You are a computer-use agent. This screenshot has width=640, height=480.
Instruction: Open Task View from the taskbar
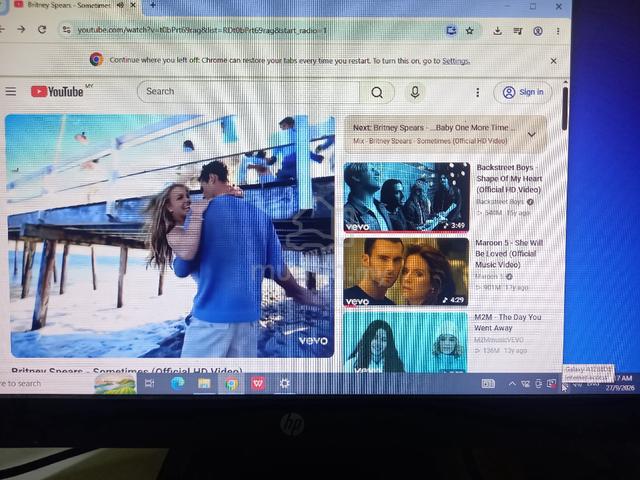pyautogui.click(x=149, y=383)
